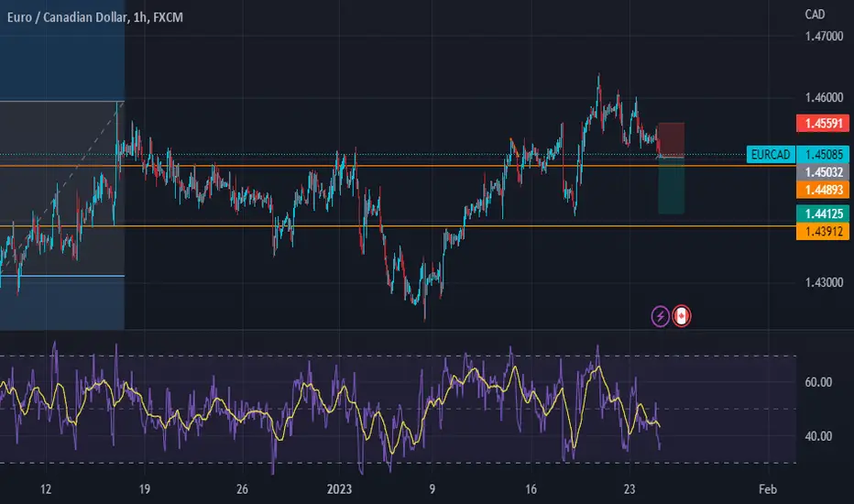Click the 1.46000 price axis value
The width and height of the screenshot is (854, 504).
824,97
